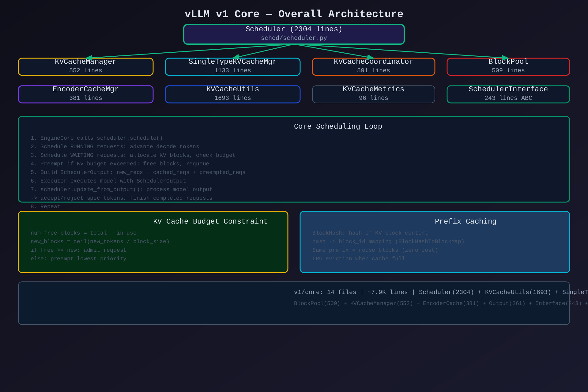Click the SingleTypeKVCacheMgr node
This screenshot has width=588, height=392.
pos(232,66)
